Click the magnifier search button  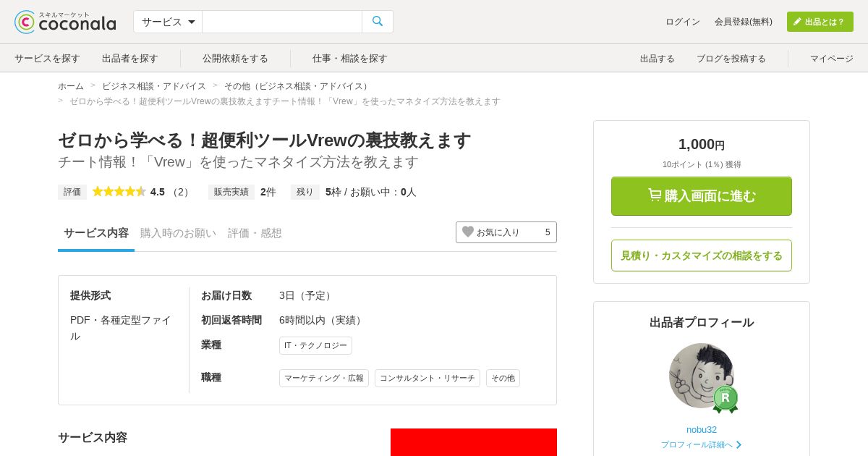(x=378, y=22)
